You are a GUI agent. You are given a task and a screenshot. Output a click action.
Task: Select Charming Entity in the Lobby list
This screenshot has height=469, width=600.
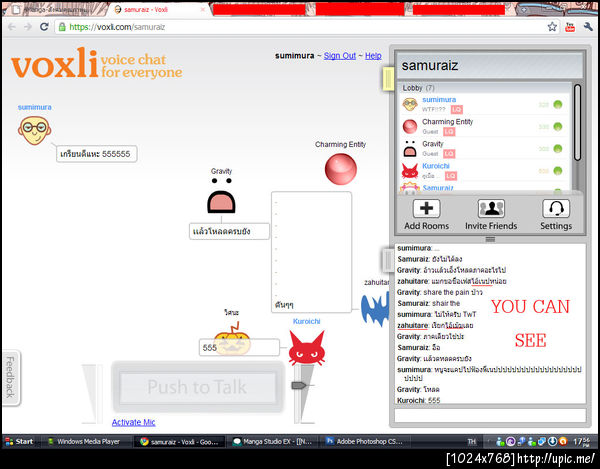485,127
